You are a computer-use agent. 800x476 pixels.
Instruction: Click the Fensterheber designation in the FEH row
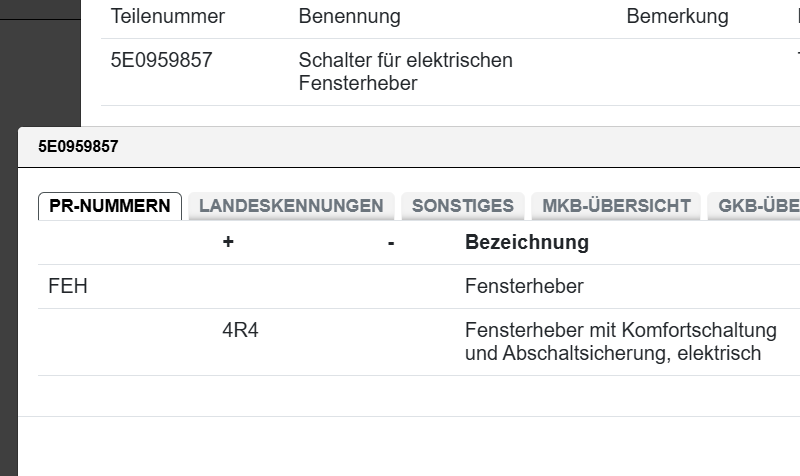(x=524, y=287)
